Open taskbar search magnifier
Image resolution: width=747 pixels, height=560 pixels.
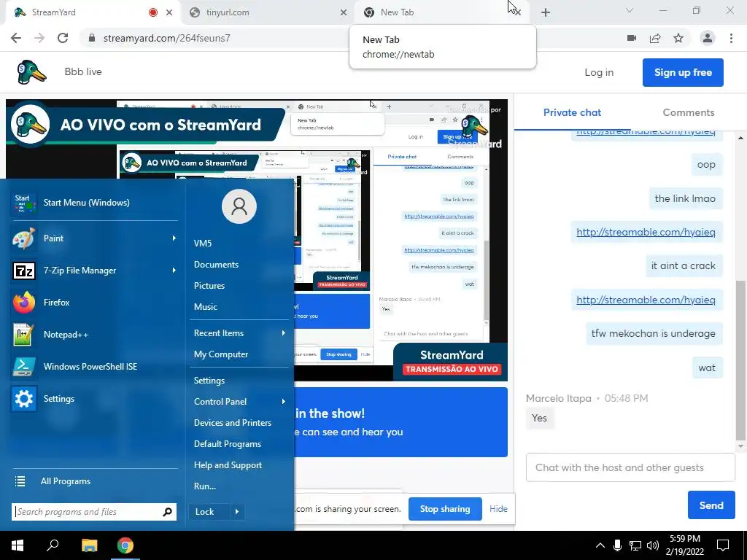point(53,545)
